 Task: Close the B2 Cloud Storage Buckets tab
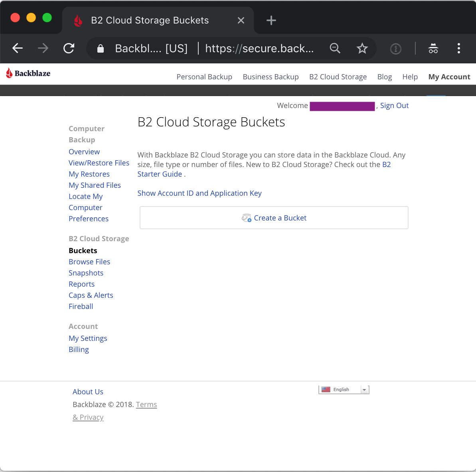241,20
